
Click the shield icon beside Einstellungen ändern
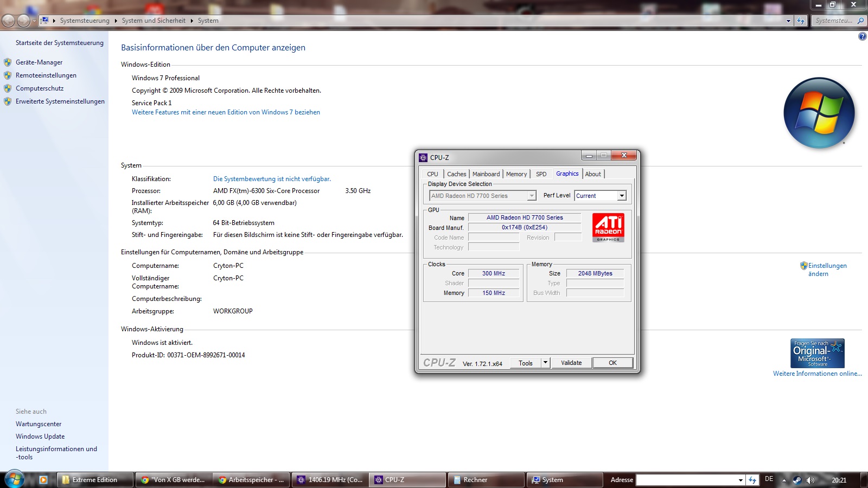point(803,266)
